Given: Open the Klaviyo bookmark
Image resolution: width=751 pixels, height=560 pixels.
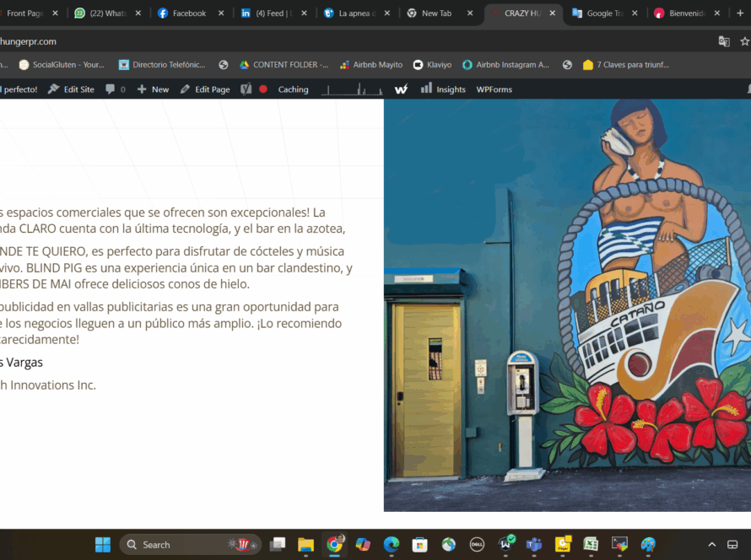Looking at the screenshot, I should pyautogui.click(x=433, y=65).
